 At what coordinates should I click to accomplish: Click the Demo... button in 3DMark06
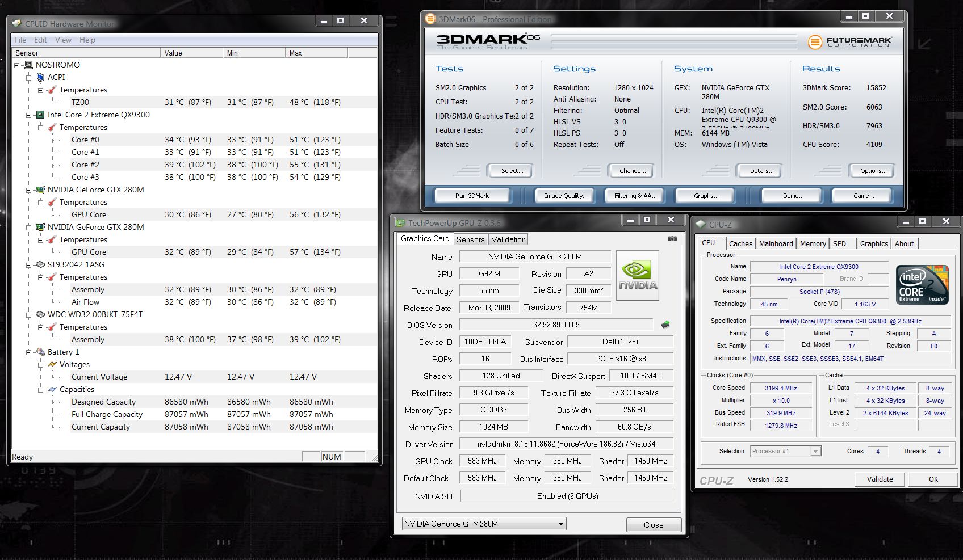(793, 196)
